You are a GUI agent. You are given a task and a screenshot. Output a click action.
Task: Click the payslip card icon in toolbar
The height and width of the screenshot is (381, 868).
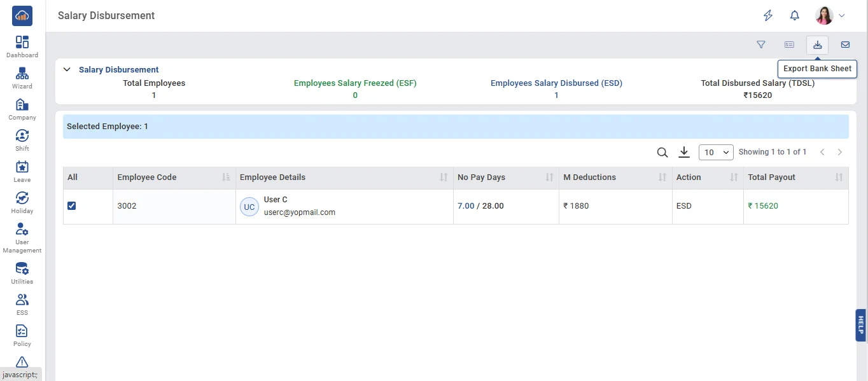[789, 45]
